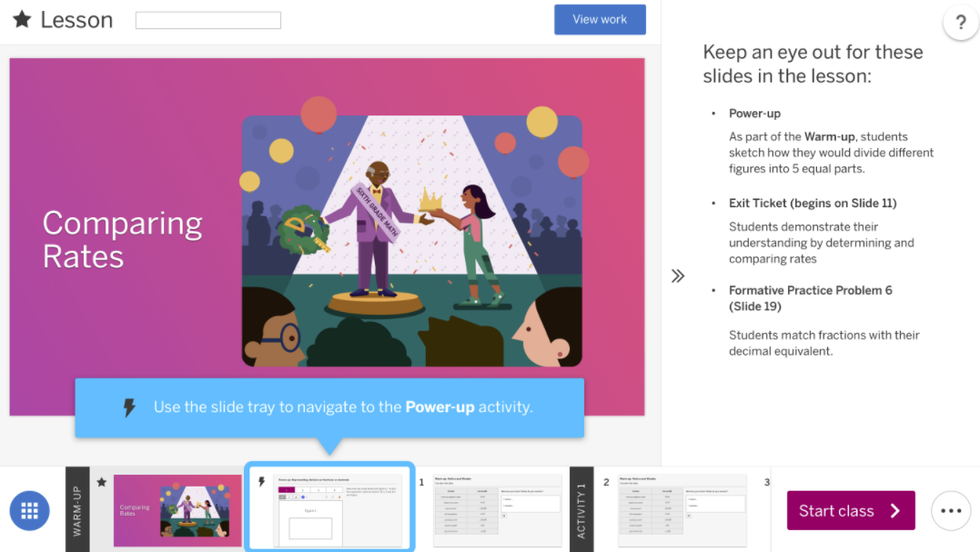980x552 pixels.
Task: Click the Start class button
Action: click(851, 511)
